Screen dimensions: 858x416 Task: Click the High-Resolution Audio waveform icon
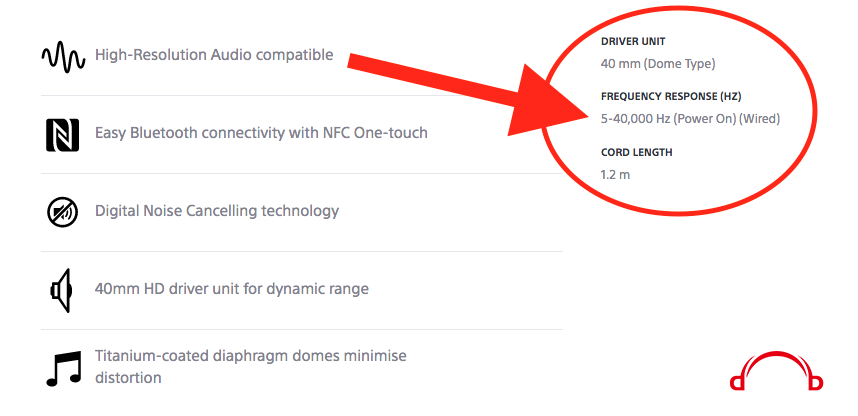point(63,57)
